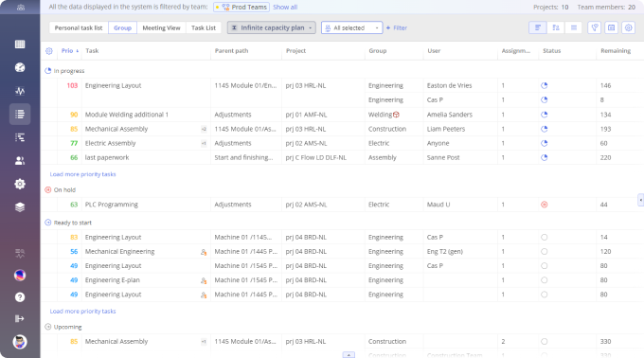Click the hierarchy sort toolbar icon
The image size is (644, 358).
(556, 27)
